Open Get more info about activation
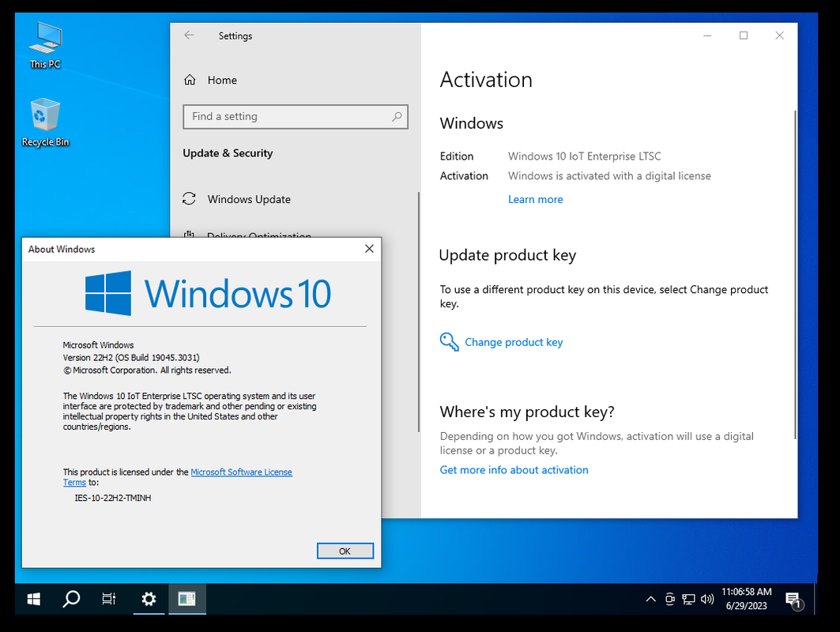 coord(514,470)
